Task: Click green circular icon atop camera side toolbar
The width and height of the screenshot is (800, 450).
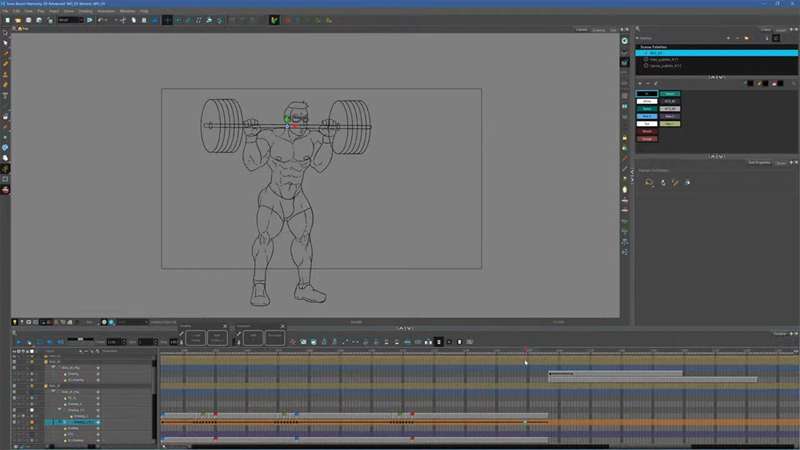Action: click(625, 41)
